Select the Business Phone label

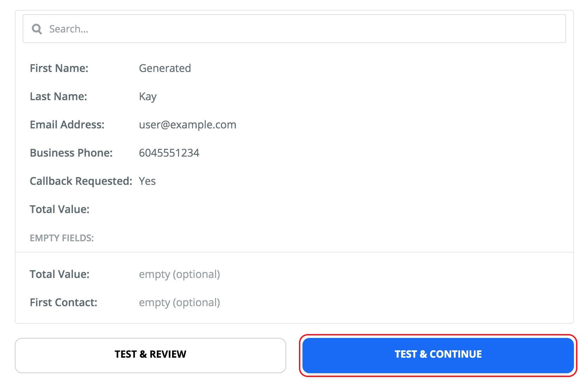71,153
